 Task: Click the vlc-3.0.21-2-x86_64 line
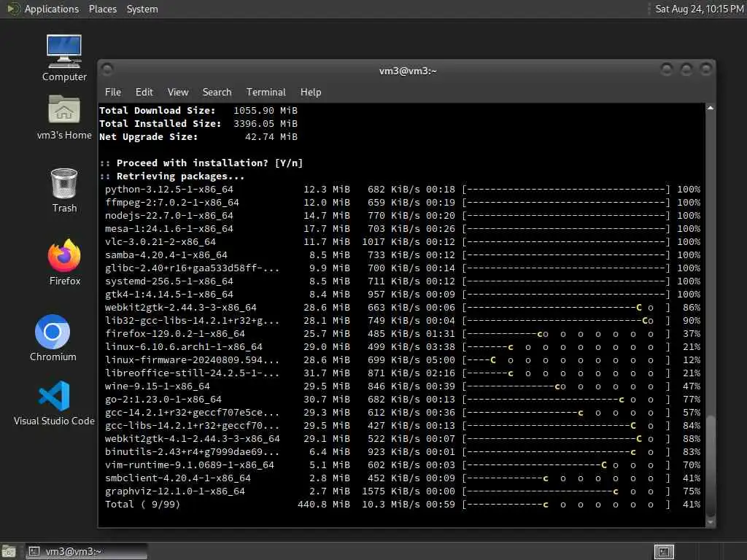click(403, 242)
